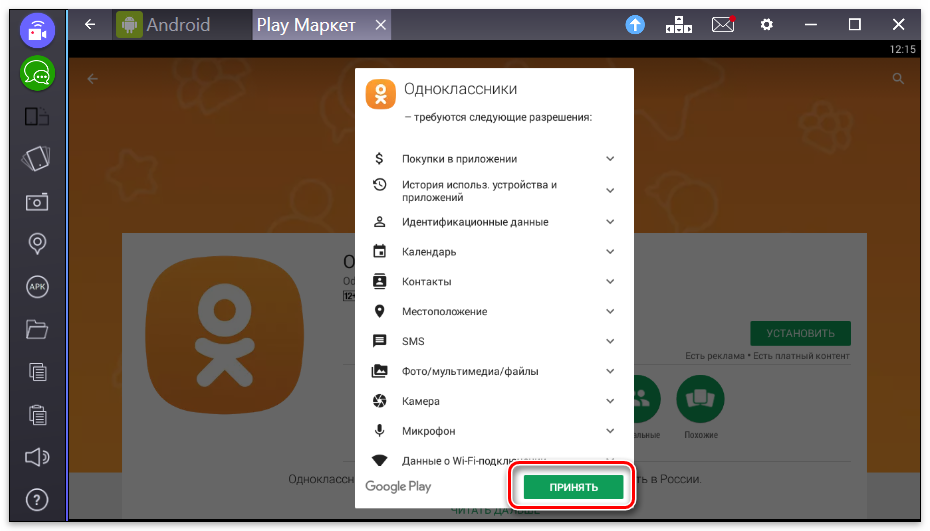Image resolution: width=930 pixels, height=531 pixels.
Task: Click the Фото/мультимедиа/файлы label
Action: coord(470,371)
